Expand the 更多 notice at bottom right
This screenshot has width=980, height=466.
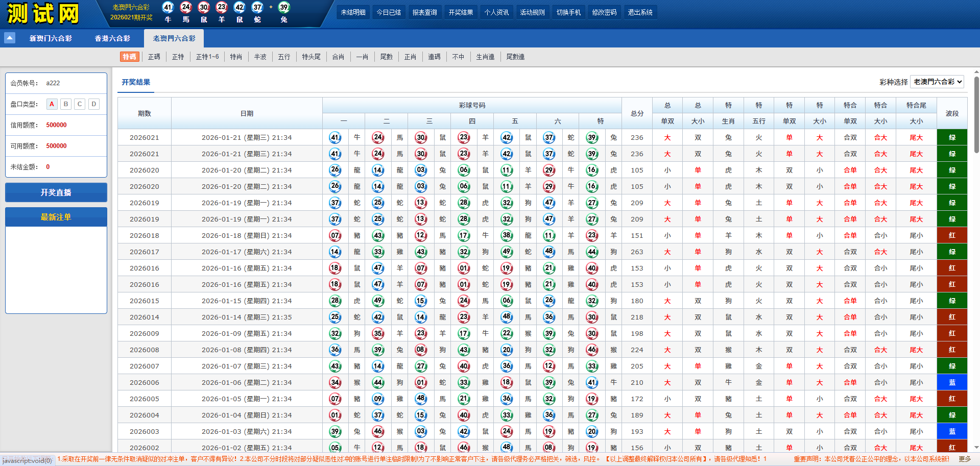point(964,459)
